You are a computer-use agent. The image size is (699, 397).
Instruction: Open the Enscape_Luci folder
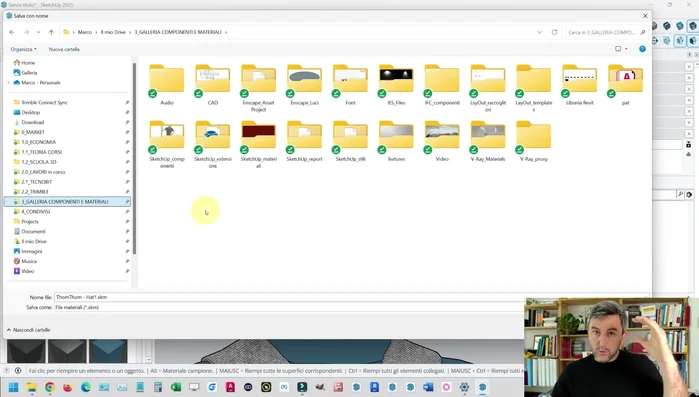pyautogui.click(x=304, y=85)
